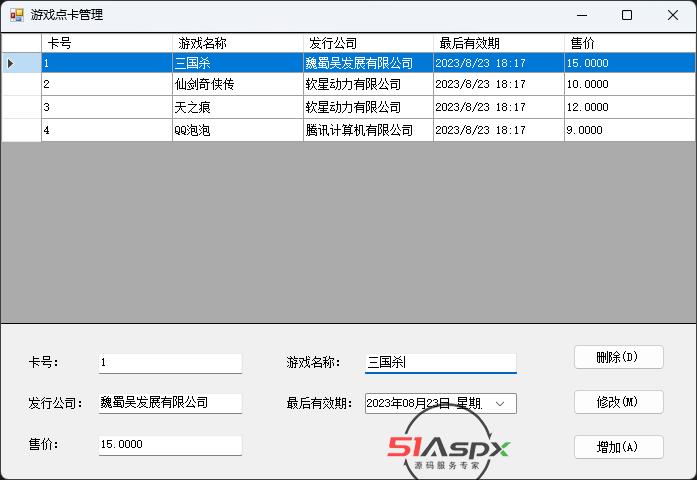The width and height of the screenshot is (697, 480).
Task: Click the price cell 12.0000
Action: tap(630, 107)
